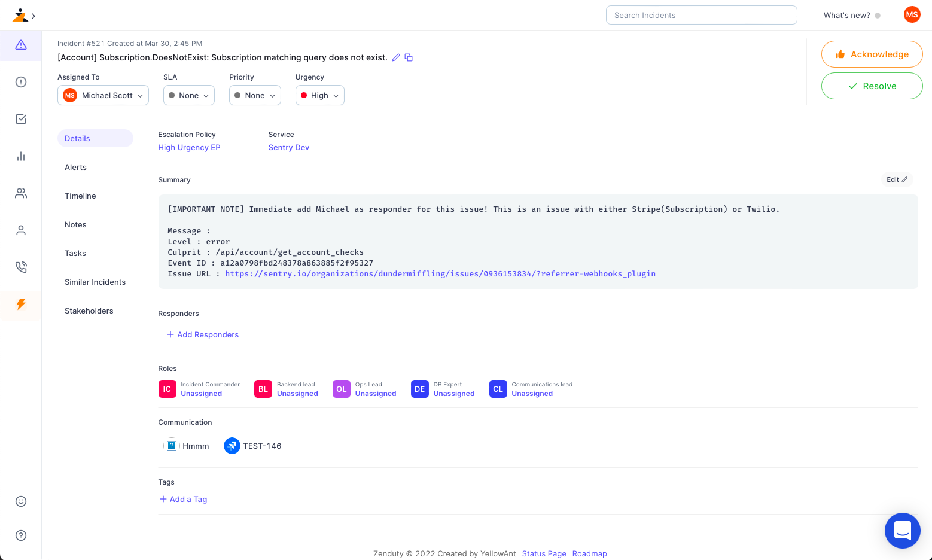Assign the Incident Commander via Unassigned link
Viewport: 932px width, 560px height.
point(202,394)
